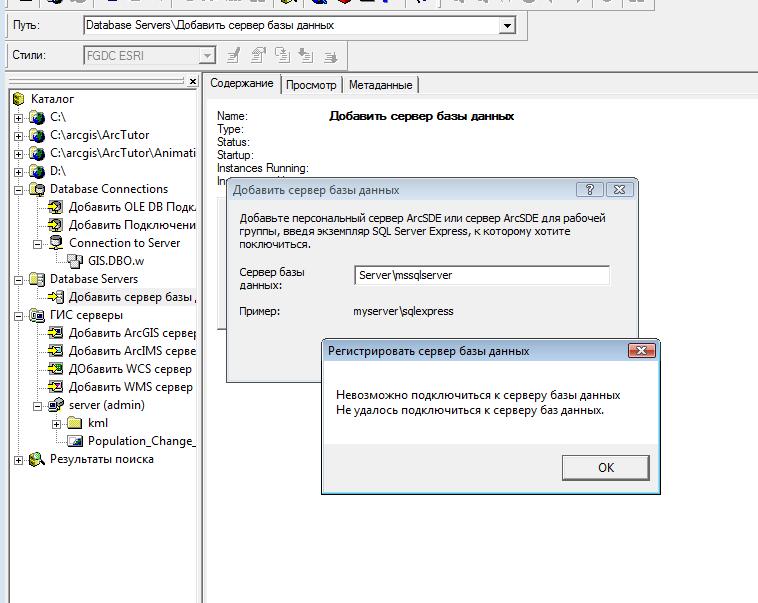Switch to the Метаданные tab
This screenshot has height=603, width=758.
[x=380, y=85]
